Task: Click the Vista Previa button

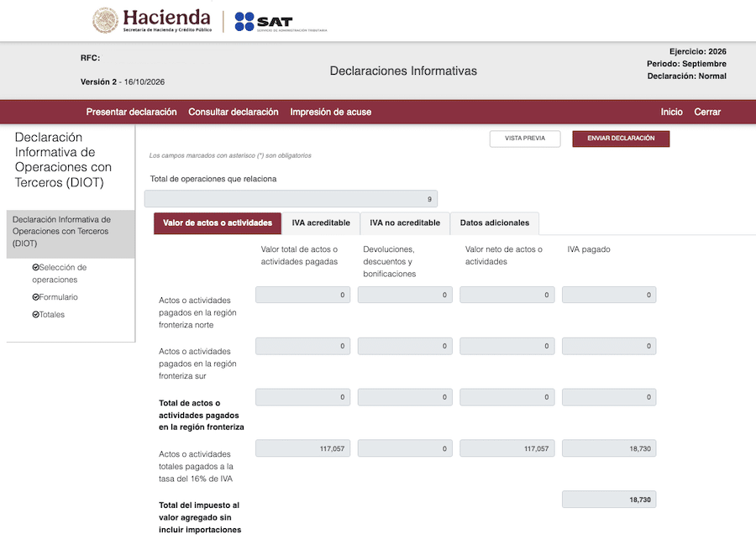Action: (x=525, y=139)
